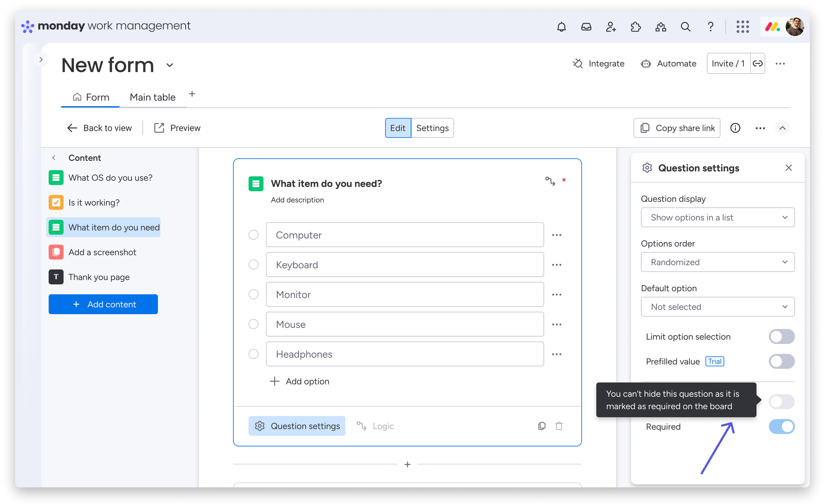Switch to the Main table tab

(152, 97)
